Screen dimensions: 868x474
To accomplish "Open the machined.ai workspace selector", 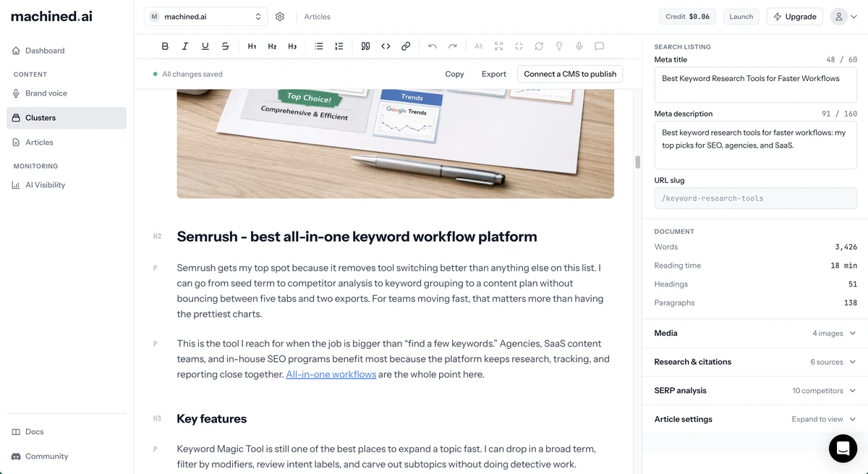I will click(x=206, y=17).
